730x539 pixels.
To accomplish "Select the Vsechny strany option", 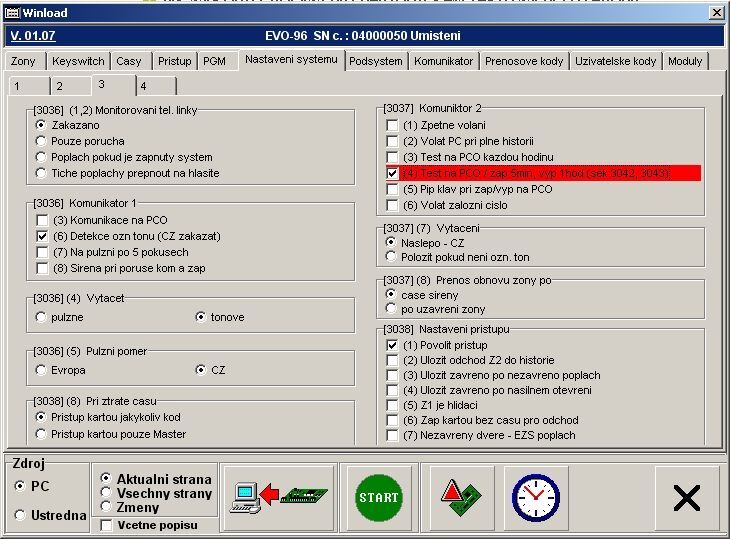I will [106, 493].
